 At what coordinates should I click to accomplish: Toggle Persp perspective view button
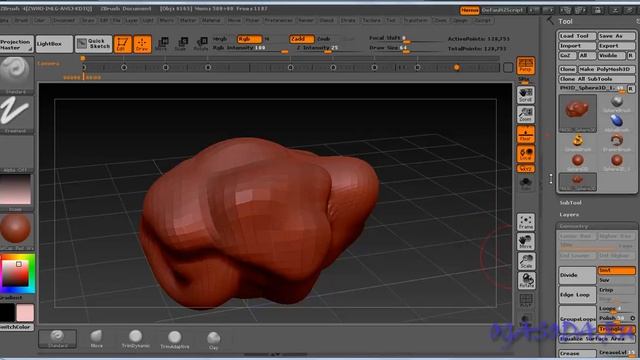pyautogui.click(x=526, y=65)
